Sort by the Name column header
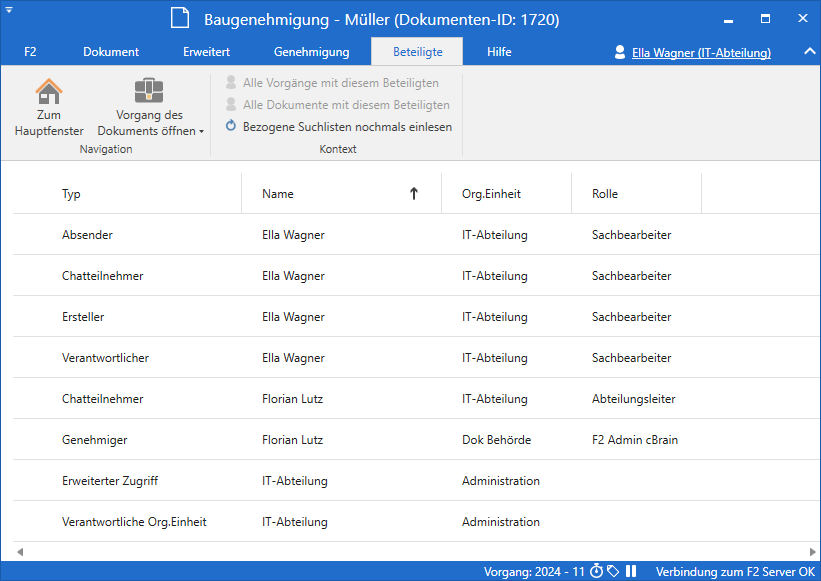 pyautogui.click(x=341, y=194)
